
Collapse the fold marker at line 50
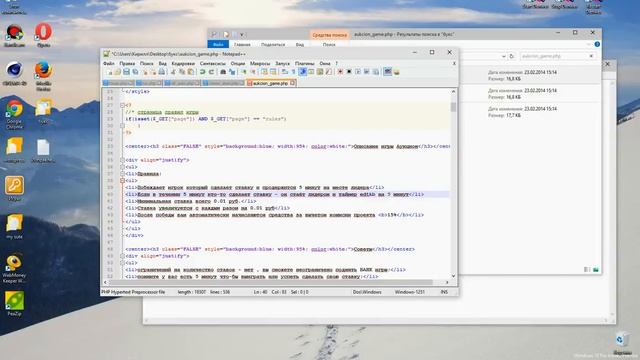coord(122,263)
